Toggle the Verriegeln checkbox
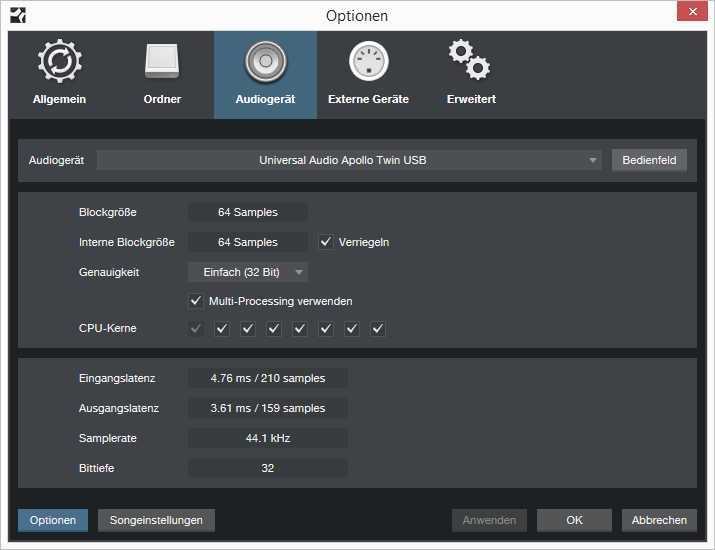Viewport: 715px width, 550px height. [326, 242]
